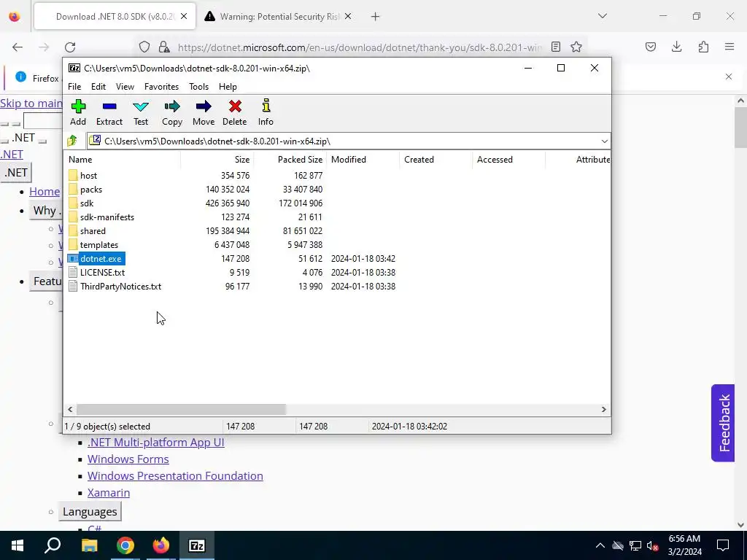
Task: Expand the address path dropdown
Action: [604, 141]
